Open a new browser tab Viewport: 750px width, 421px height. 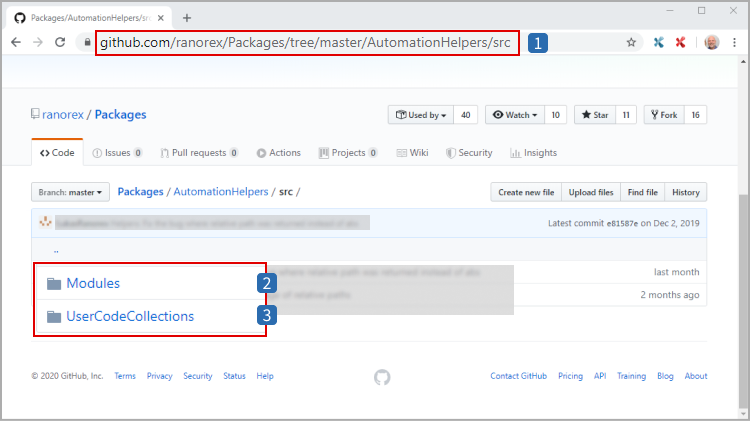[187, 17]
